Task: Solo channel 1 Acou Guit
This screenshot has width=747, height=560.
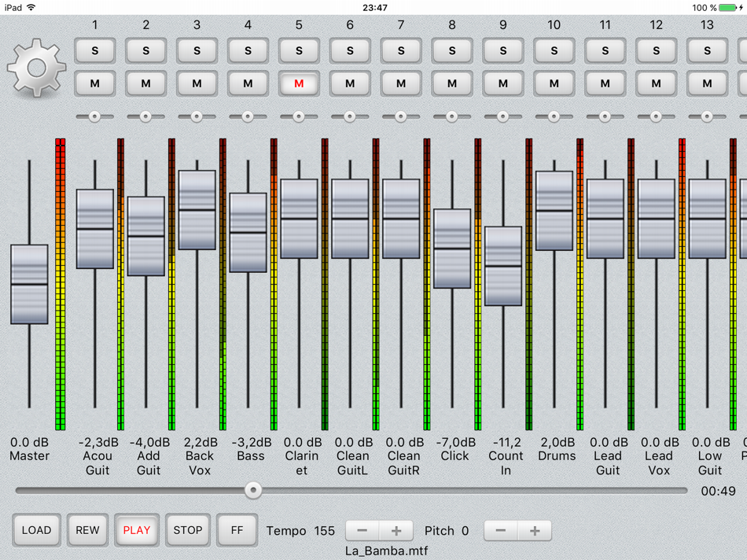Action: (95, 50)
